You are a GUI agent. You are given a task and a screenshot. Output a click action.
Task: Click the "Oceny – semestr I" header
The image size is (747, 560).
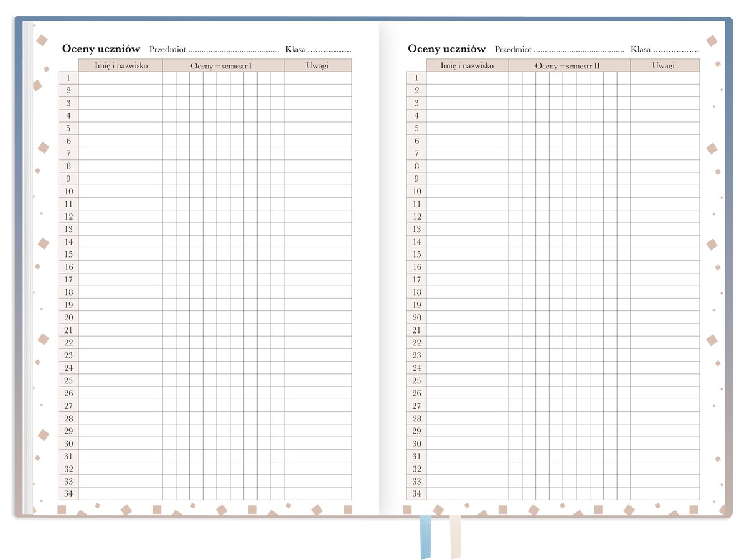223,65
